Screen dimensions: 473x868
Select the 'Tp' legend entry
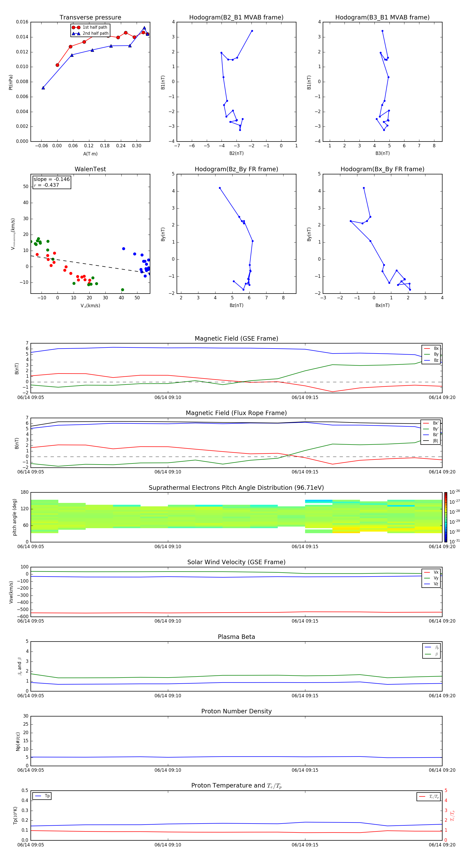42,796
